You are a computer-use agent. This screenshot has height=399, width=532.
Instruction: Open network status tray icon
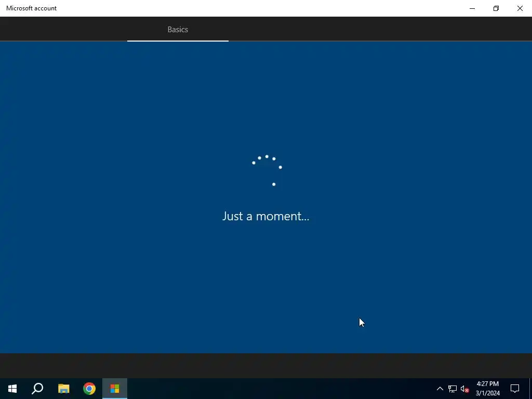click(453, 389)
